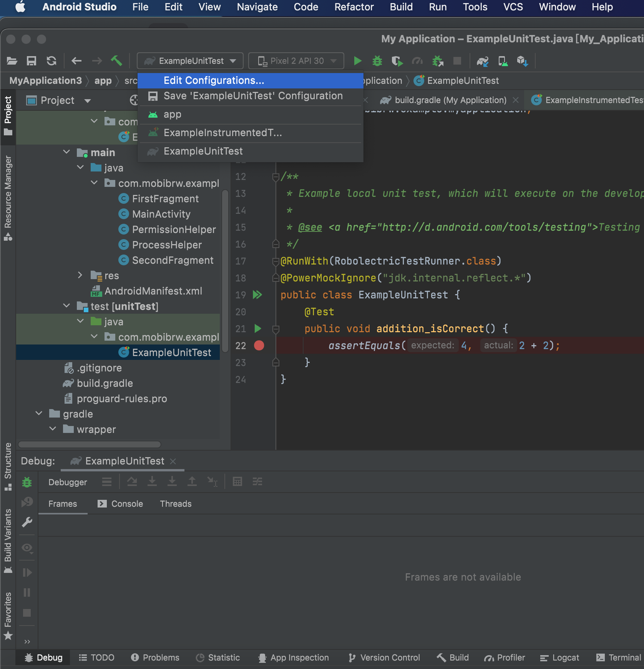644x669 pixels.
Task: Expand the res folder
Action: (x=80, y=275)
